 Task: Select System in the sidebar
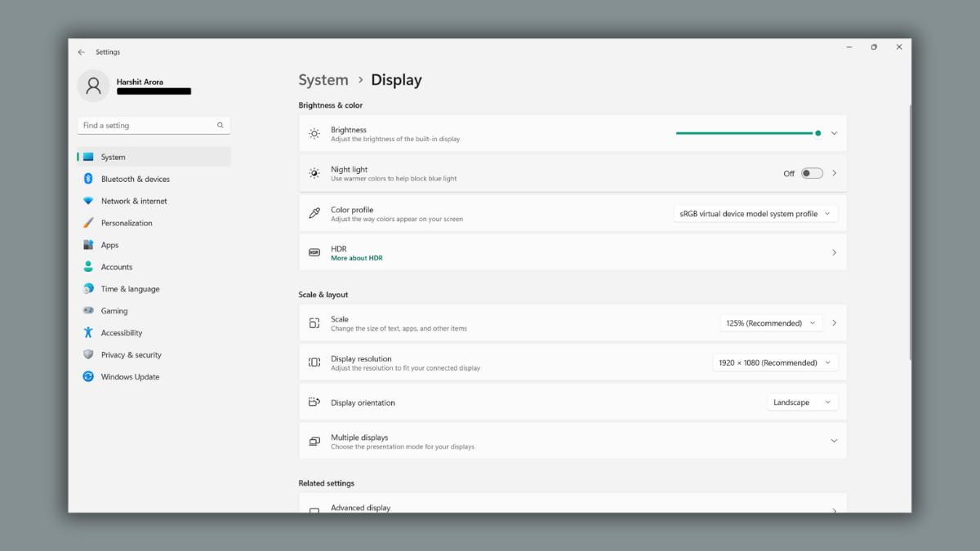tap(154, 157)
